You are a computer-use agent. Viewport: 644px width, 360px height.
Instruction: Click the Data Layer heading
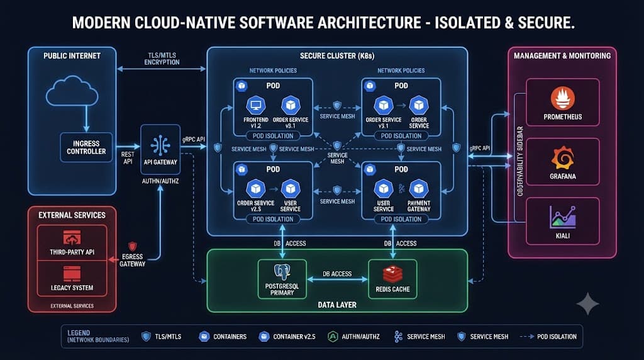point(337,305)
